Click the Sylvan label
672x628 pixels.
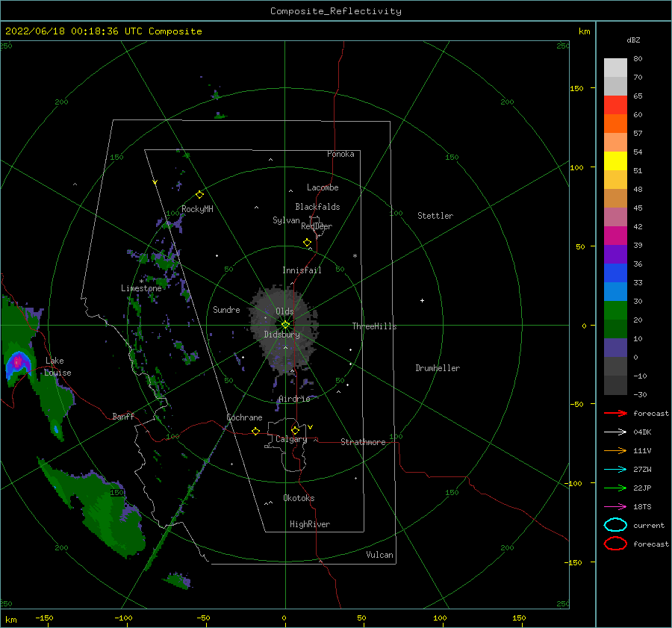tap(286, 220)
